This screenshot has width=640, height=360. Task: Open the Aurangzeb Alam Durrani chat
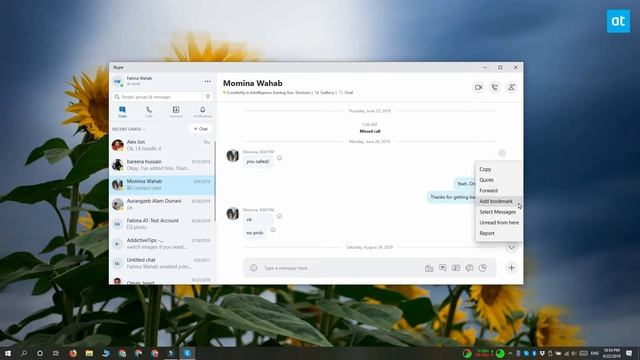pyautogui.click(x=162, y=204)
